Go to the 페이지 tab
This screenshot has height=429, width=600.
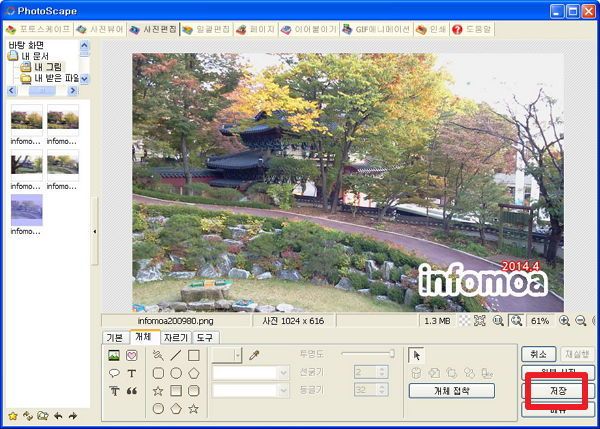click(255, 29)
